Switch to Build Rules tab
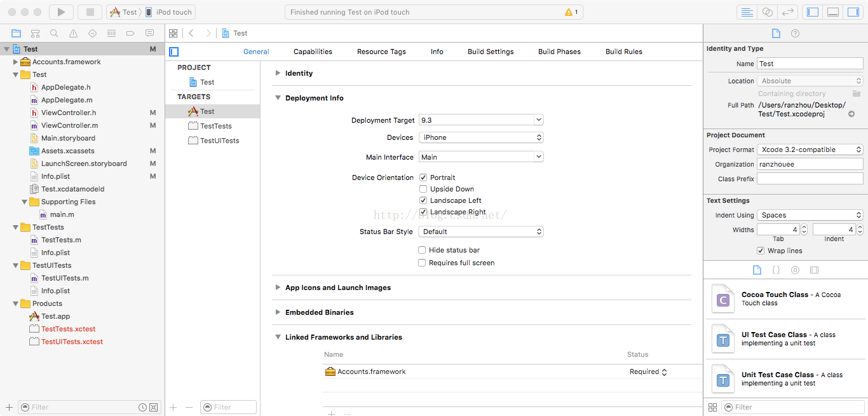 click(x=624, y=52)
